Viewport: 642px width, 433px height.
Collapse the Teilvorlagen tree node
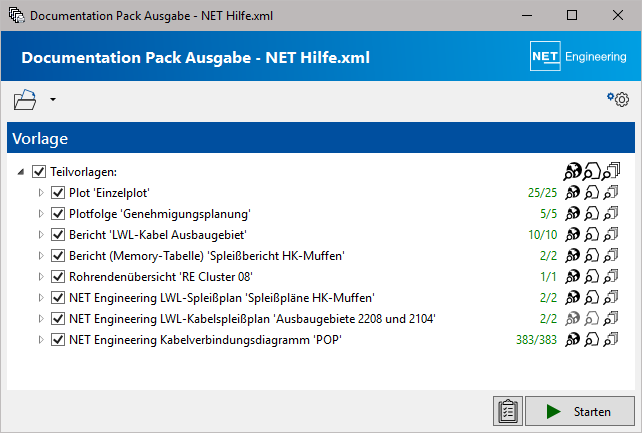tap(21, 172)
